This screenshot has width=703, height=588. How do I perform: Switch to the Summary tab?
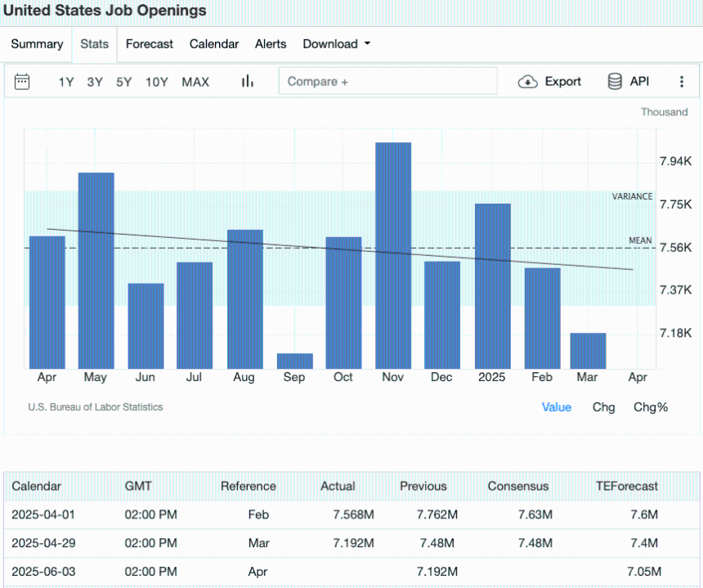pos(37,44)
